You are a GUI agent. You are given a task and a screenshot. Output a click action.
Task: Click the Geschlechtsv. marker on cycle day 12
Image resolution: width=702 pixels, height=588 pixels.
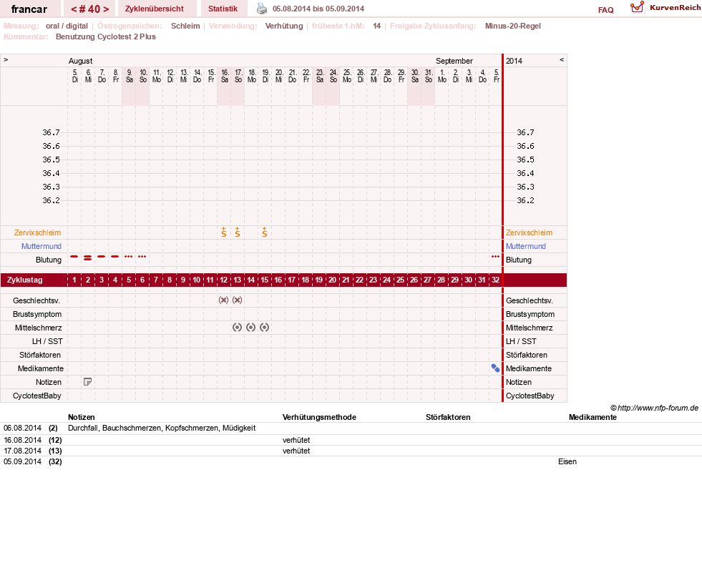tap(224, 300)
